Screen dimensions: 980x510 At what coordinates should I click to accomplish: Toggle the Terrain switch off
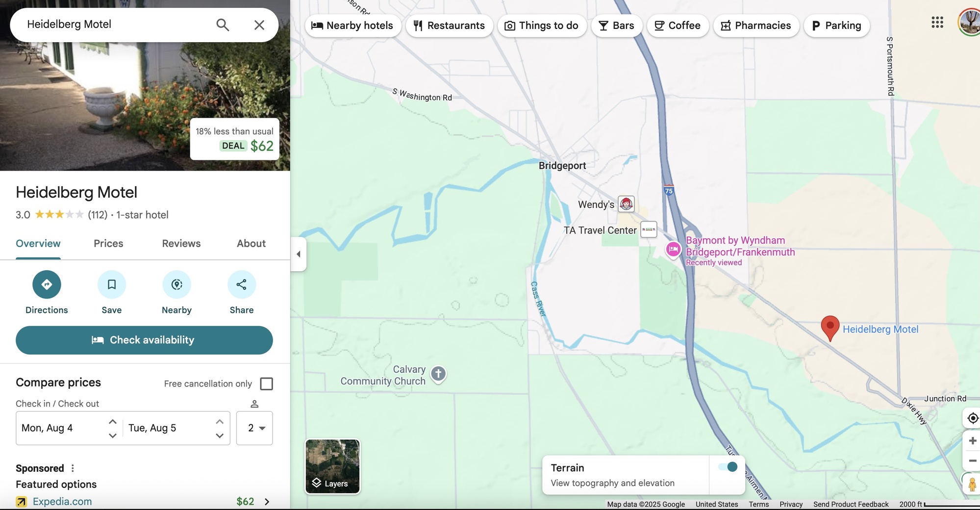pos(728,467)
